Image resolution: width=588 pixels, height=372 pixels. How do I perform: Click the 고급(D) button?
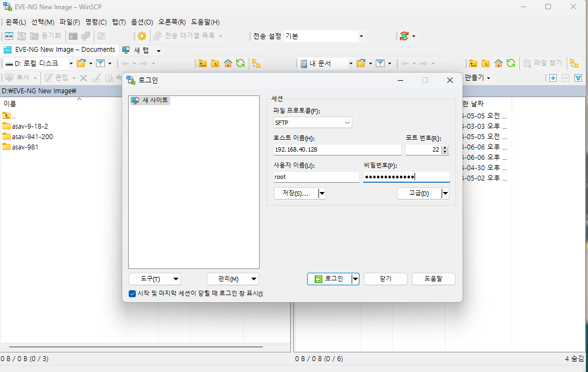coord(419,194)
